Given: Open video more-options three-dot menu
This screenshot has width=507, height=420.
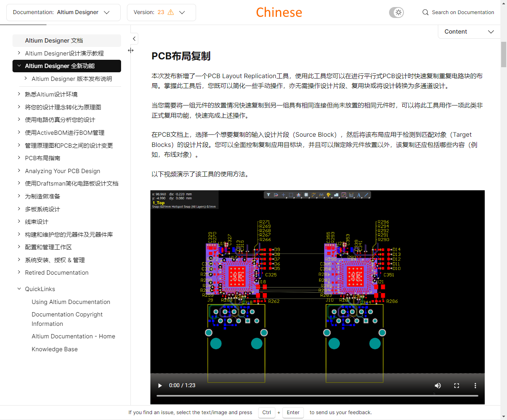Looking at the screenshot, I should click(x=475, y=386).
